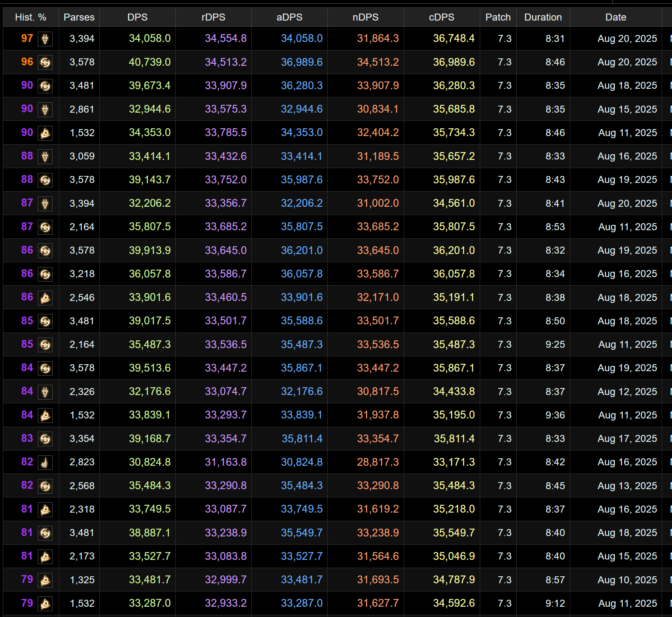Click the rDPS value 34,554.8

coord(226,38)
